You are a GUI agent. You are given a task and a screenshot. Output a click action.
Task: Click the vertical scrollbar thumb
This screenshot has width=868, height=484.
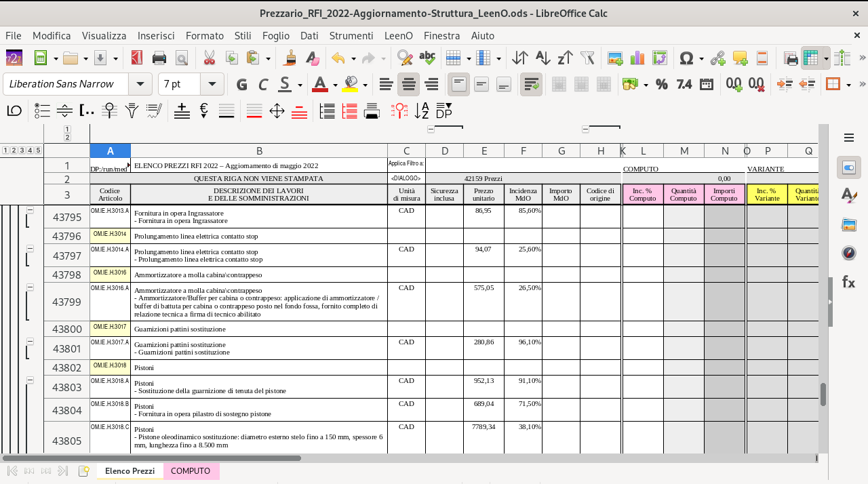[823, 395]
